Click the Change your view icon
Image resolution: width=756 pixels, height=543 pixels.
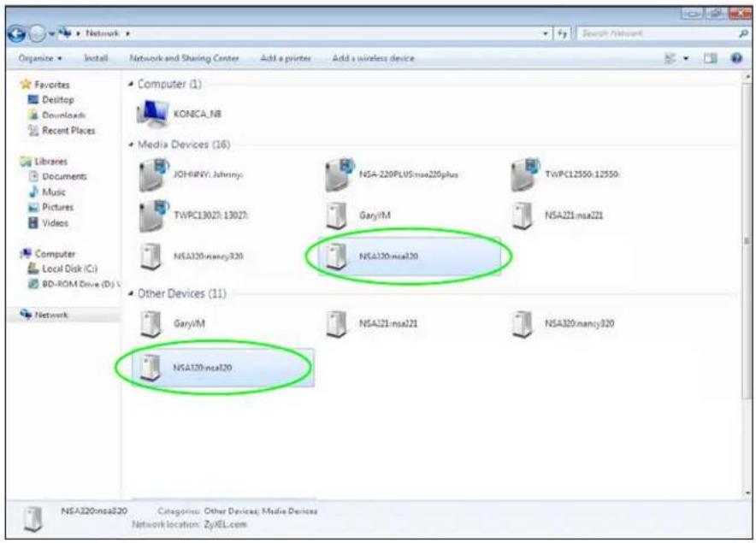(670, 58)
